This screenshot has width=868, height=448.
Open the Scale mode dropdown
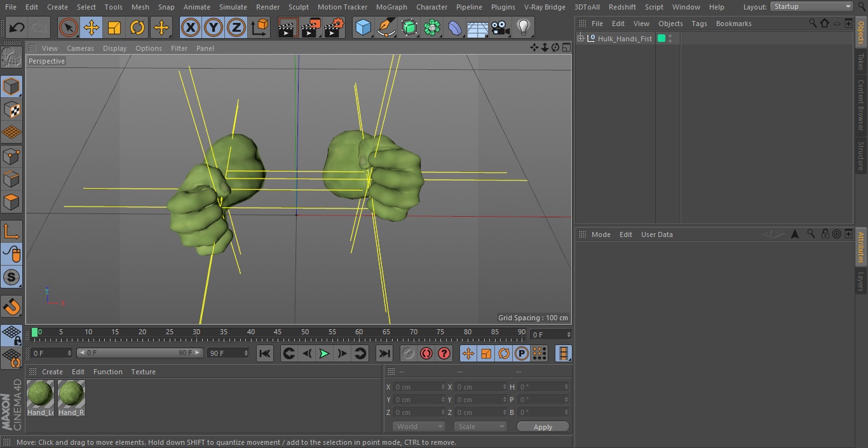[x=480, y=426]
